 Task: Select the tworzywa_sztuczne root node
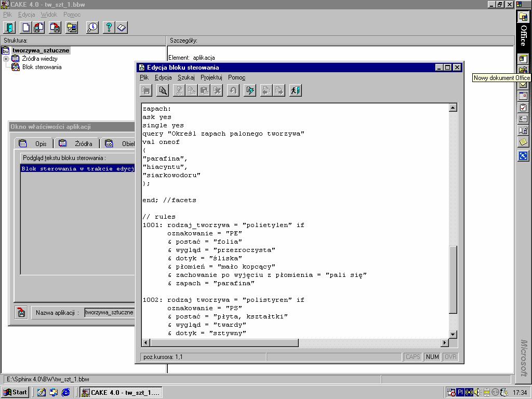click(x=41, y=50)
